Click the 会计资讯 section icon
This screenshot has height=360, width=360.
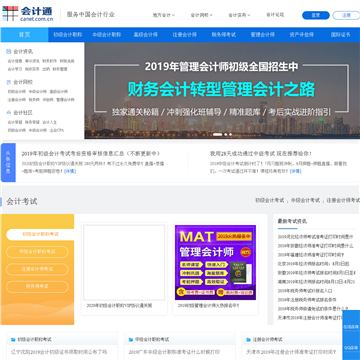9,52
